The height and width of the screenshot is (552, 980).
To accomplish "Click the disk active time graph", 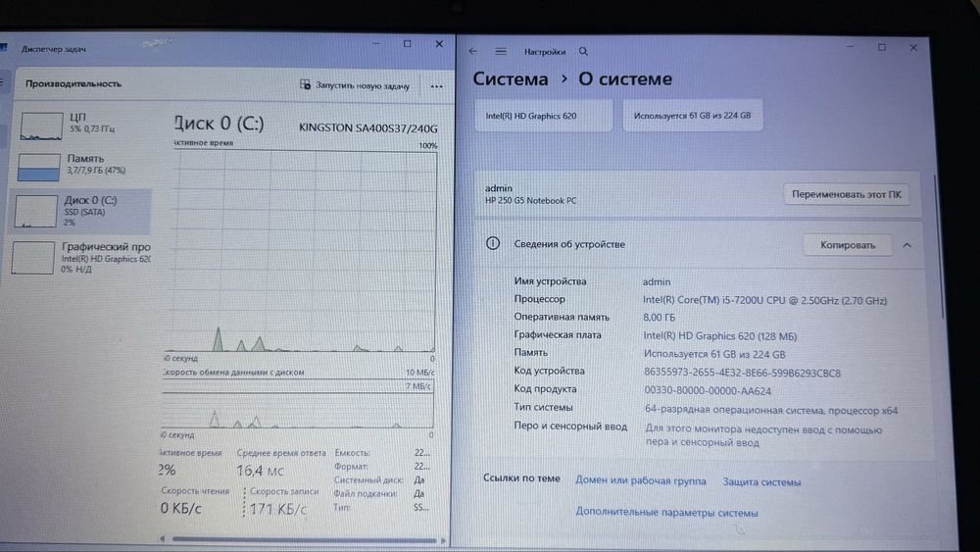I will (x=300, y=251).
